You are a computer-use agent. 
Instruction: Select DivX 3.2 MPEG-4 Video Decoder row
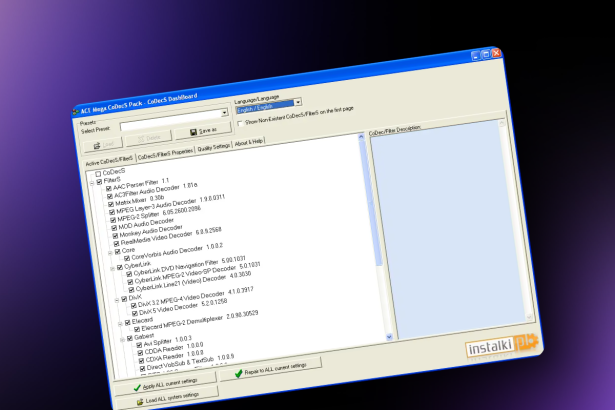(x=195, y=297)
